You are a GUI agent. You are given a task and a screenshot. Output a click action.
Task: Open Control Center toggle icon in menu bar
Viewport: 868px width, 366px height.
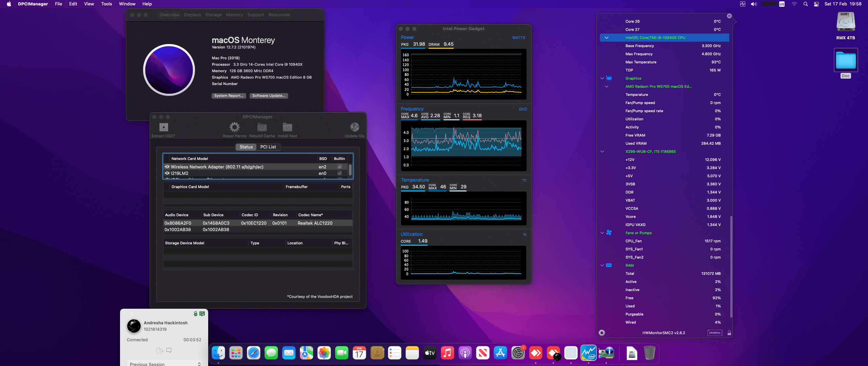click(x=816, y=4)
